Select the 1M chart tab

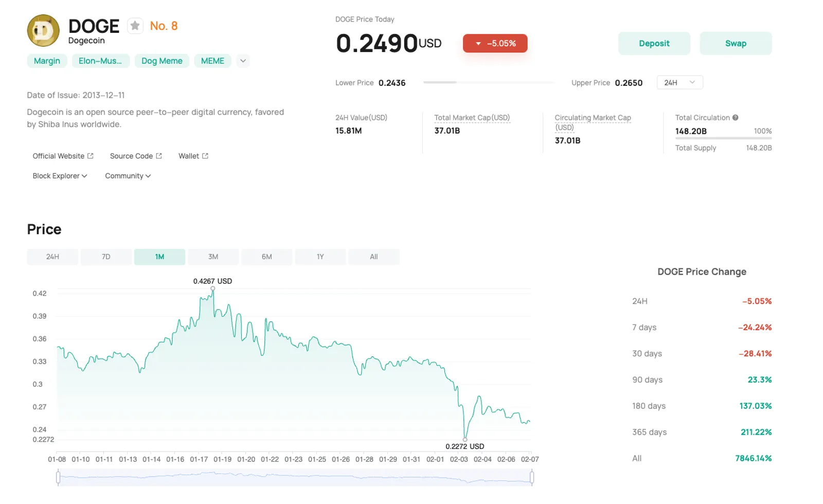(159, 257)
